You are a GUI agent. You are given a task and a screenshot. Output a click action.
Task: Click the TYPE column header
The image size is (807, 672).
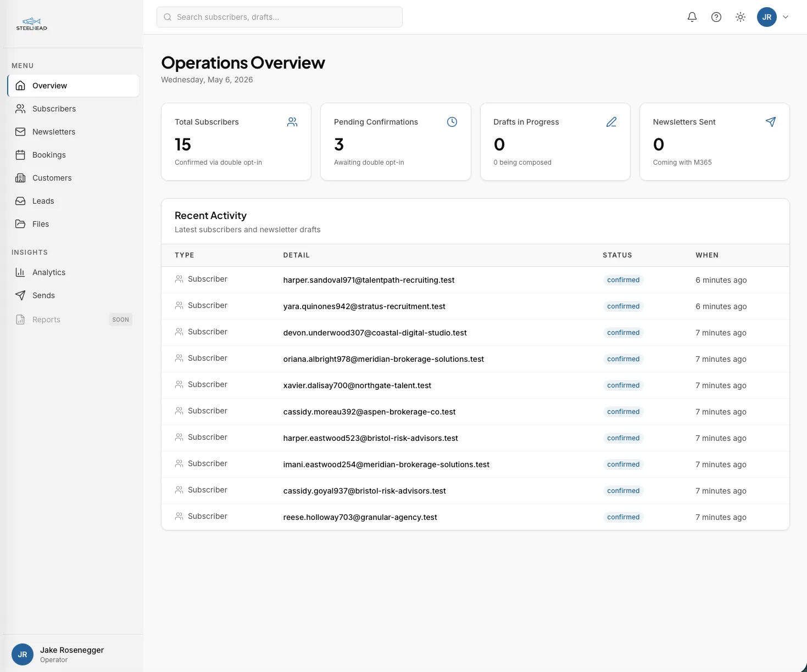point(185,255)
